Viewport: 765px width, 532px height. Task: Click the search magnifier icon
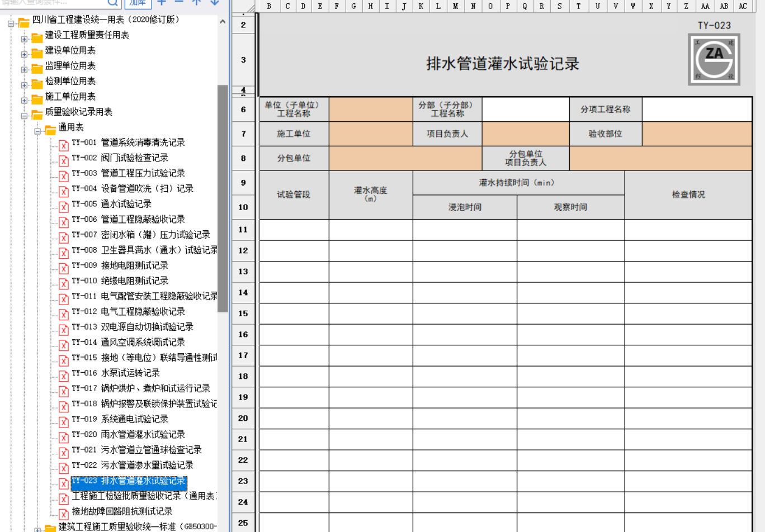[113, 3]
